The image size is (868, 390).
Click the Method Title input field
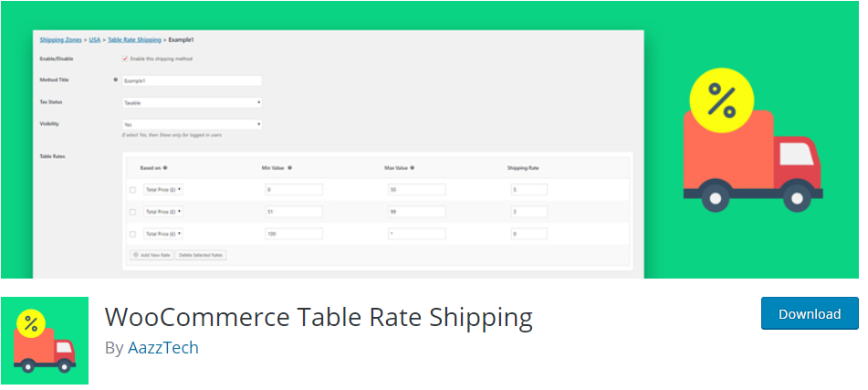(x=192, y=80)
